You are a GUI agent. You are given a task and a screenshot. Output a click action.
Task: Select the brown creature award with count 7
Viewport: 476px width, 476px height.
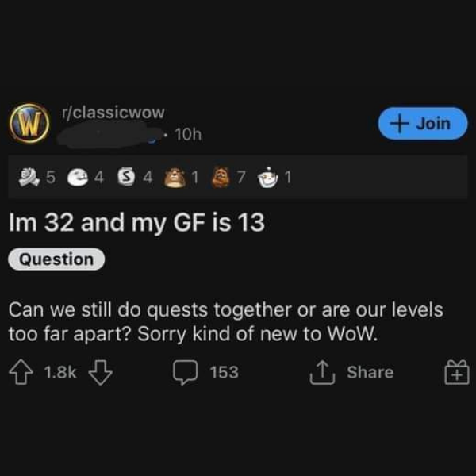(x=220, y=177)
